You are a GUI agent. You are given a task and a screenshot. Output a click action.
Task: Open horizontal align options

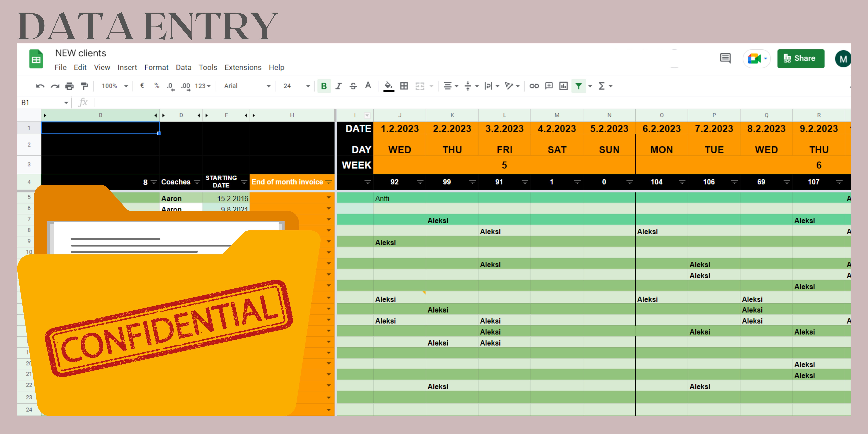(x=451, y=86)
